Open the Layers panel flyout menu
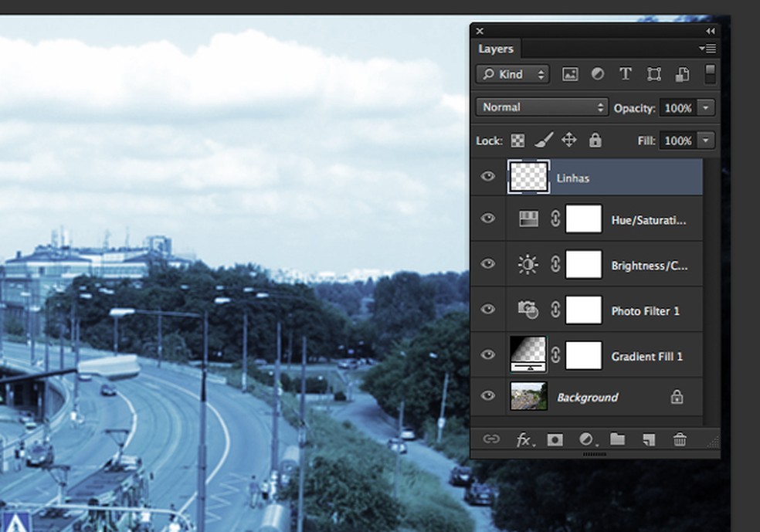The width and height of the screenshot is (760, 532). point(707,49)
